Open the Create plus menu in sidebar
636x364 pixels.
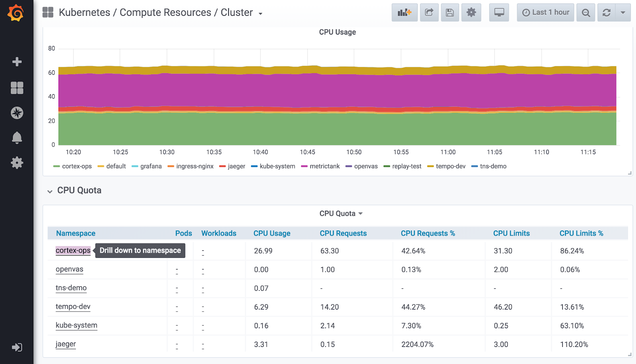pos(17,62)
